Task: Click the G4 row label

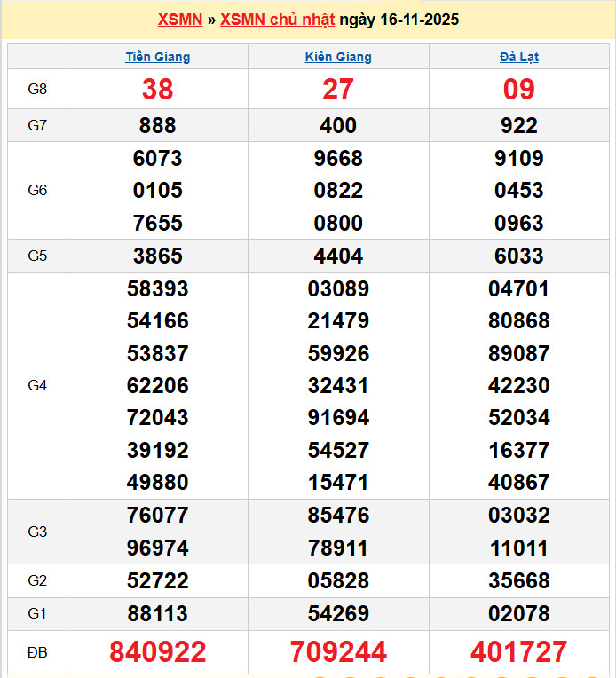Action: click(37, 386)
